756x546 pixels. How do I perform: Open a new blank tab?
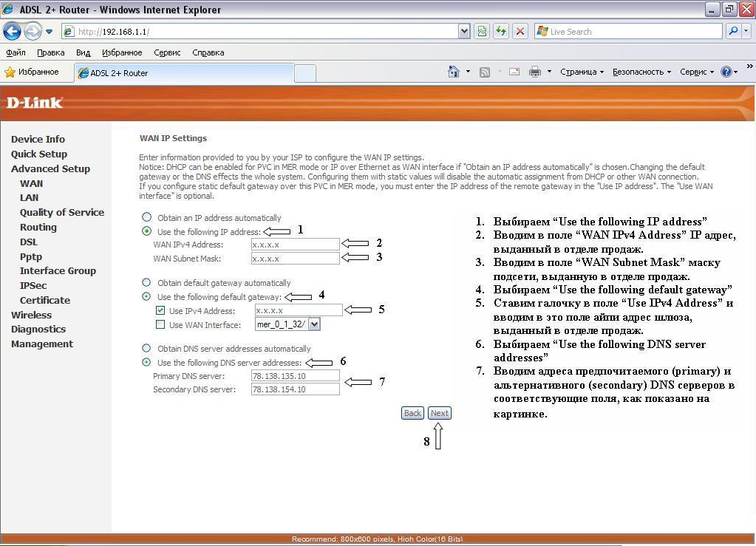[x=305, y=73]
